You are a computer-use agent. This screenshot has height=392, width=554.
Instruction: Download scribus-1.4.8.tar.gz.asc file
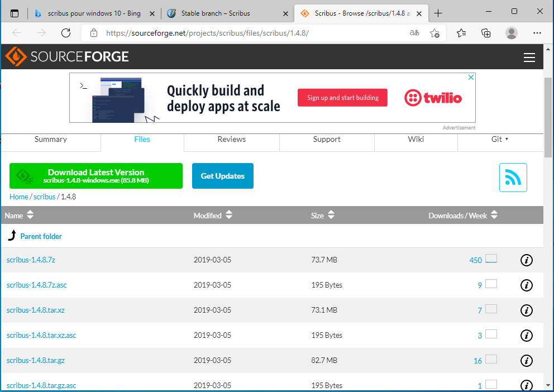pyautogui.click(x=41, y=385)
